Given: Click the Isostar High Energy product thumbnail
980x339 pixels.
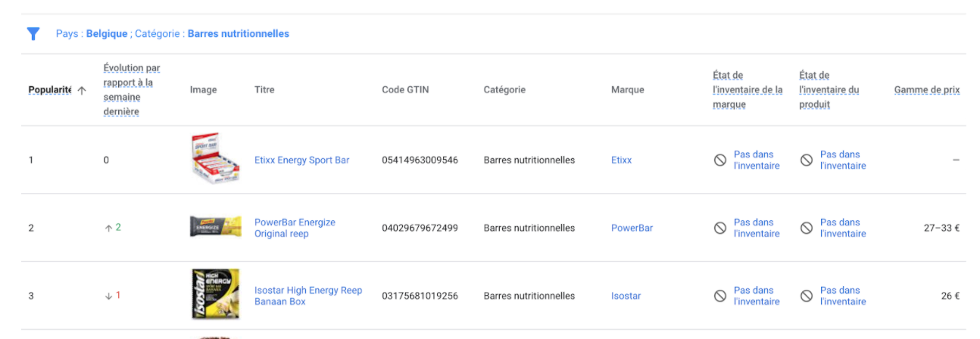Looking at the screenshot, I should coord(215,294).
